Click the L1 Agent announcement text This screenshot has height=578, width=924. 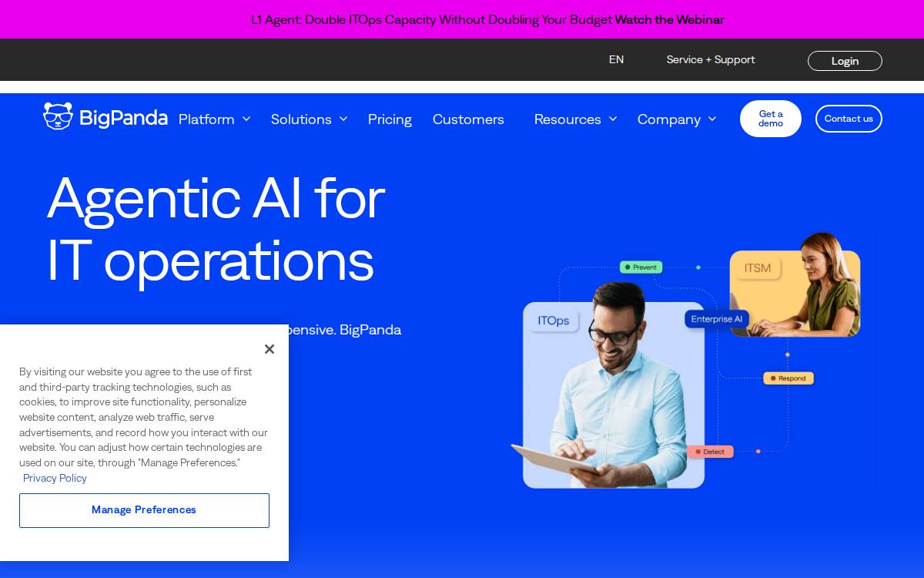[x=431, y=19]
